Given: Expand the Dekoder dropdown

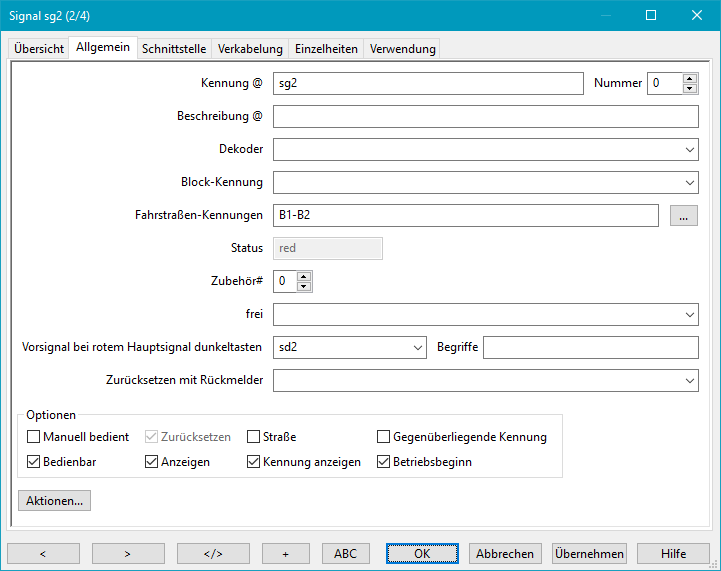Looking at the screenshot, I should 690,150.
